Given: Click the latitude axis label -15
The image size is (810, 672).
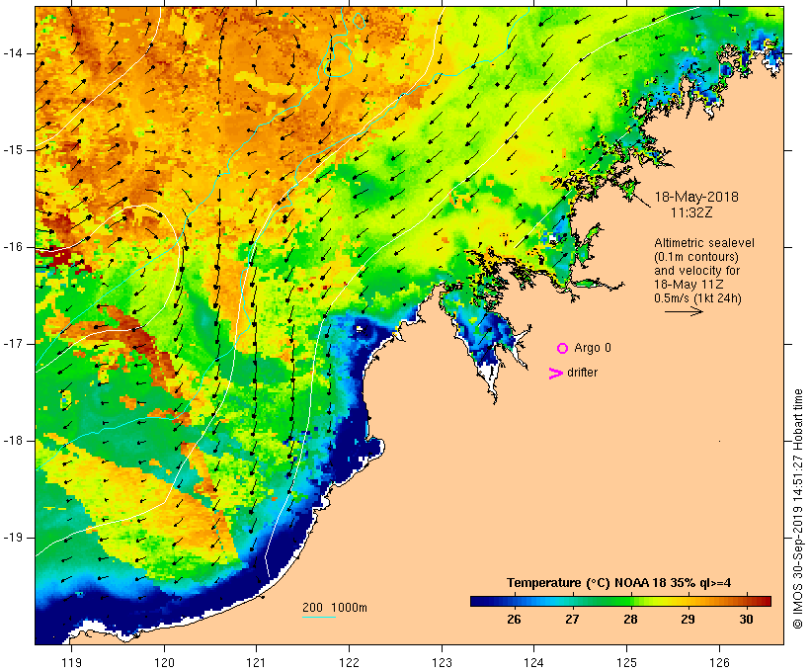Looking at the screenshot, I should [x=13, y=150].
